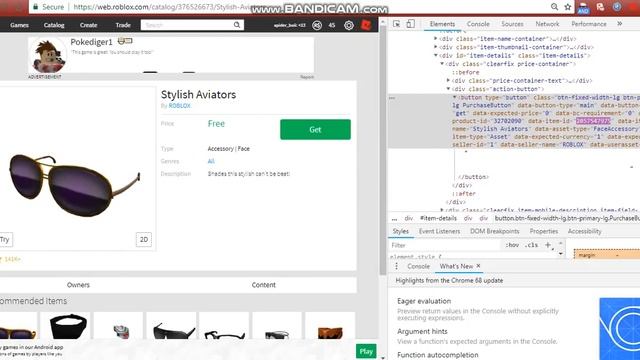Expand the item-name-container div node
Image resolution: width=640 pixels, height=360 pixels.
[436, 39]
